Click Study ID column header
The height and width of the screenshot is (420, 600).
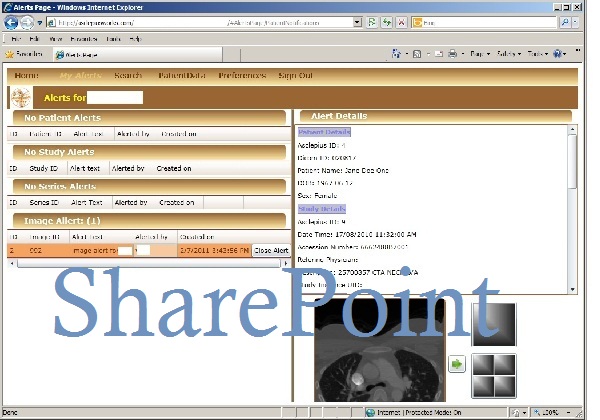click(x=43, y=168)
